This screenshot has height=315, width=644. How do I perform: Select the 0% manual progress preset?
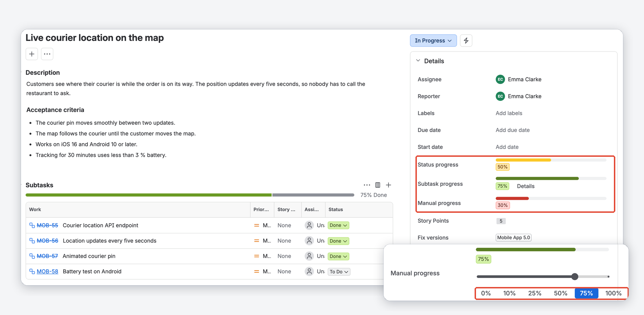486,293
